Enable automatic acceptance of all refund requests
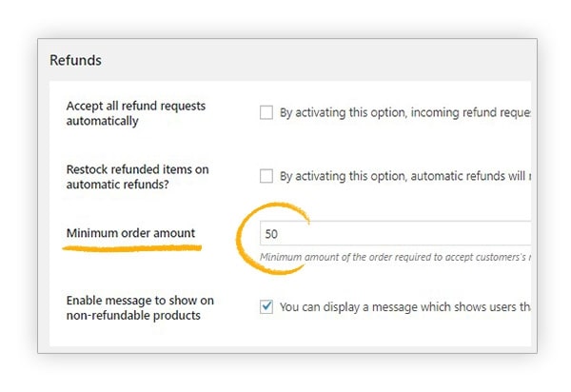Image resolution: width=571 pixels, height=392 pixels. (x=266, y=113)
